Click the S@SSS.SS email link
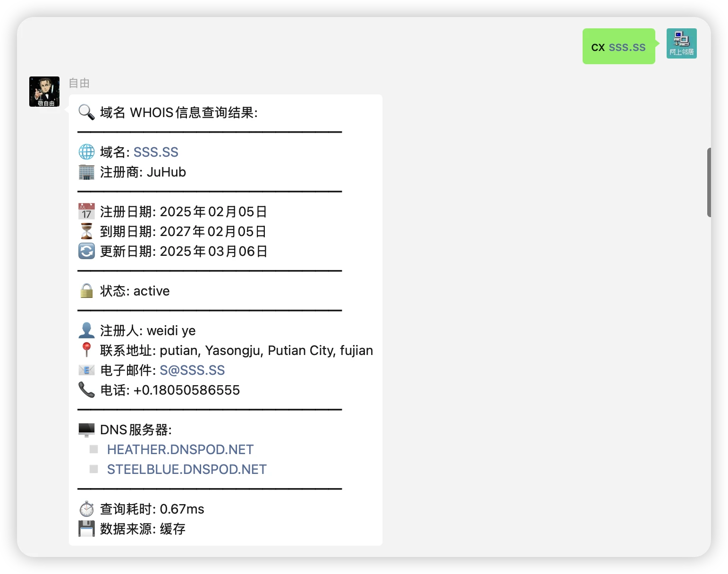Screen dimensions: 728x574 192,370
